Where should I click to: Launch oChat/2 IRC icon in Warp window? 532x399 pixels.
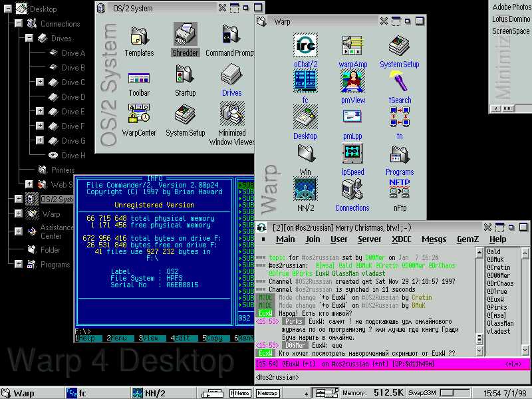(305, 45)
